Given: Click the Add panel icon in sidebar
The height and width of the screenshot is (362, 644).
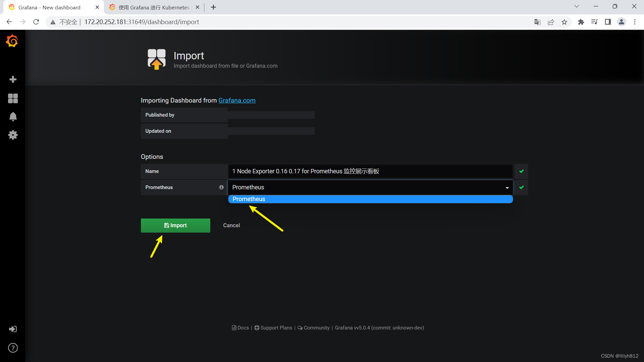Looking at the screenshot, I should tap(12, 79).
